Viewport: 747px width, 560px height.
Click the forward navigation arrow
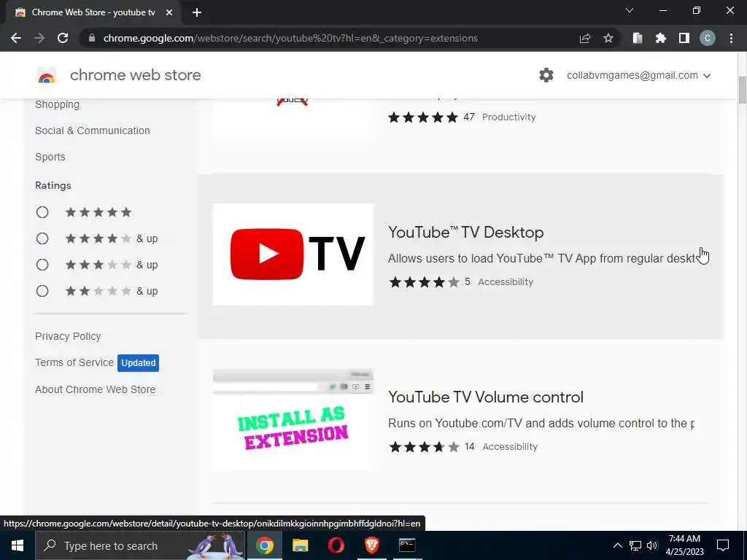click(x=39, y=38)
